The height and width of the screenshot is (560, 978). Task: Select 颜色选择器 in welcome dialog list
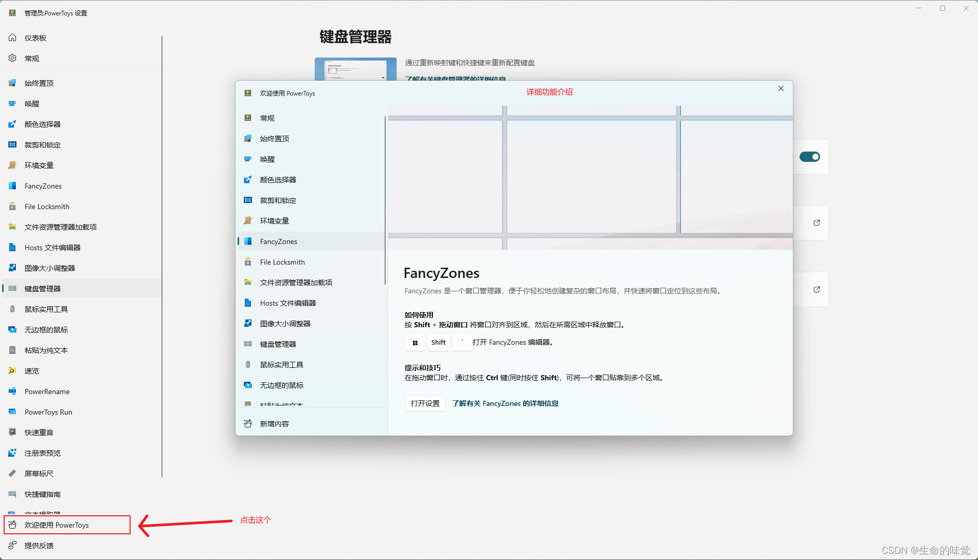click(311, 180)
